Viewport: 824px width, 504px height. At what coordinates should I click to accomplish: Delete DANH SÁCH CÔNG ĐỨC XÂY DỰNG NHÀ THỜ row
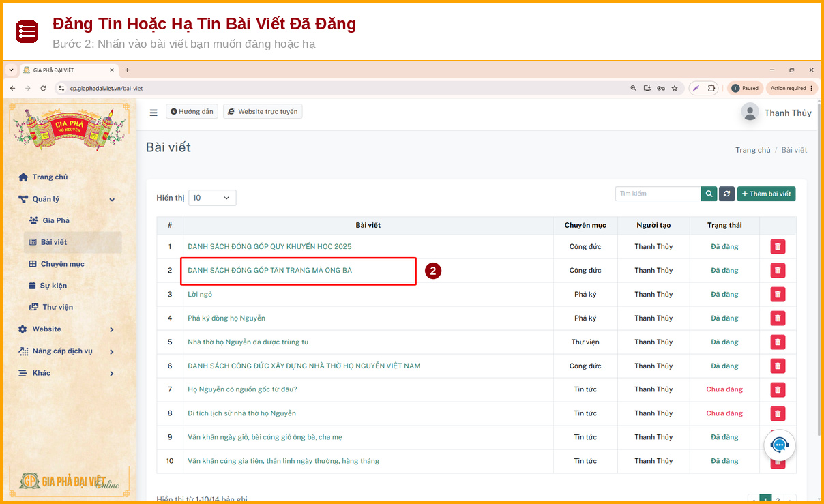click(x=778, y=366)
